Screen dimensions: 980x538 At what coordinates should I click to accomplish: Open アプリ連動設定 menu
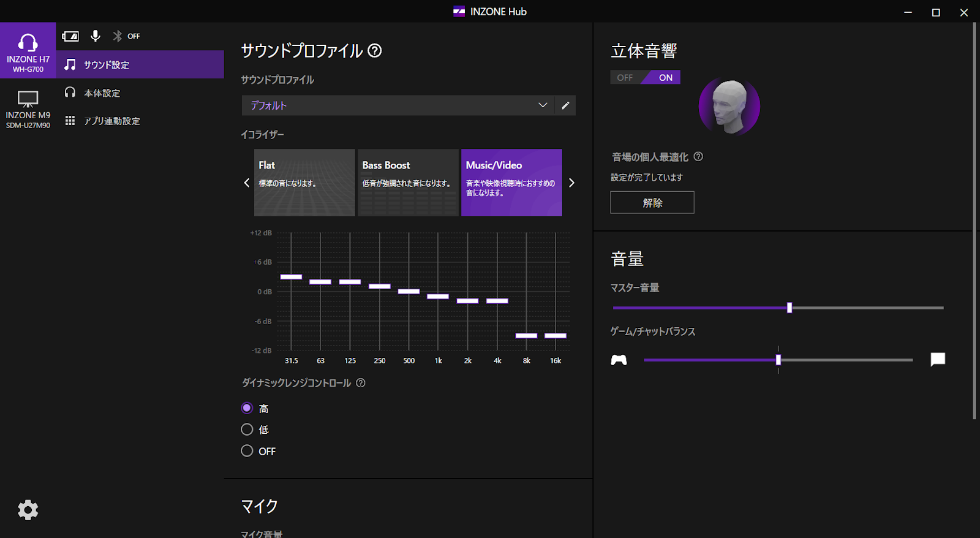pos(140,121)
